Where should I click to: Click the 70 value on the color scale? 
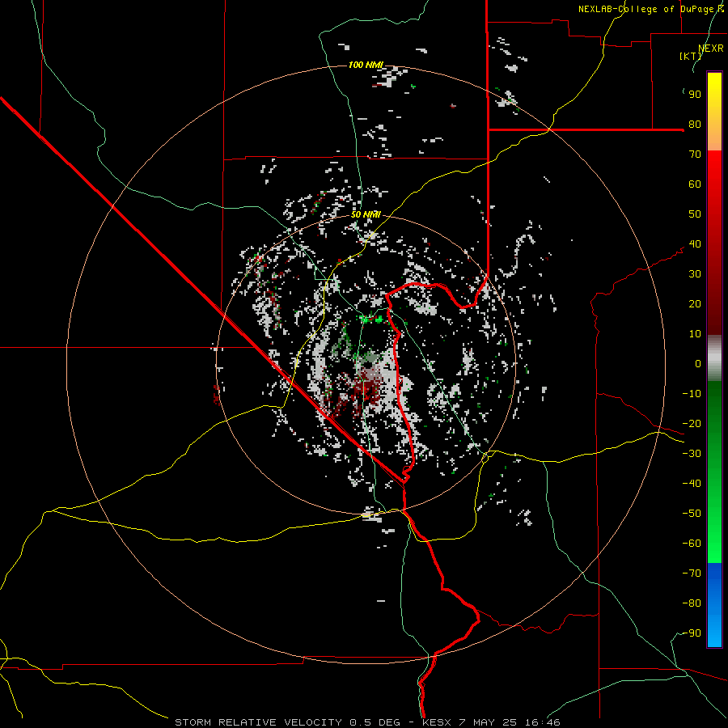[x=695, y=154]
